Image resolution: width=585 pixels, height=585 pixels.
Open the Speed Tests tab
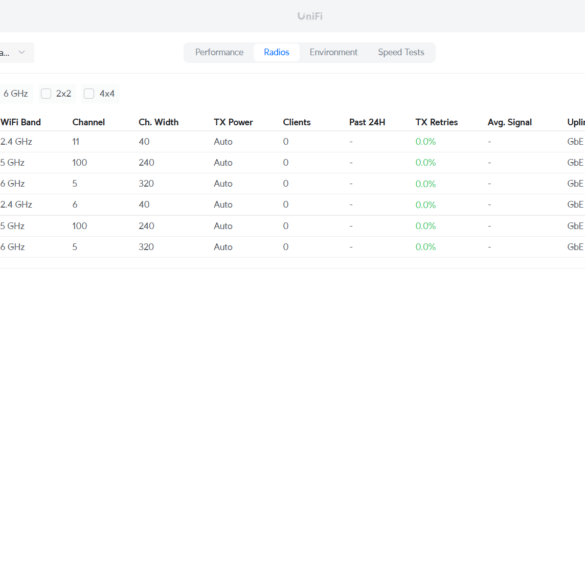pos(401,52)
